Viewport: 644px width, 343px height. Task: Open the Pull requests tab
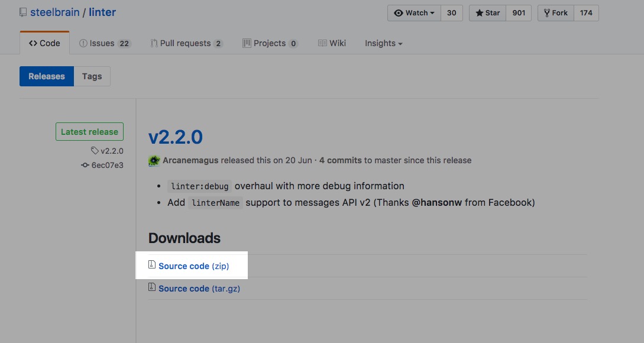[x=186, y=43]
